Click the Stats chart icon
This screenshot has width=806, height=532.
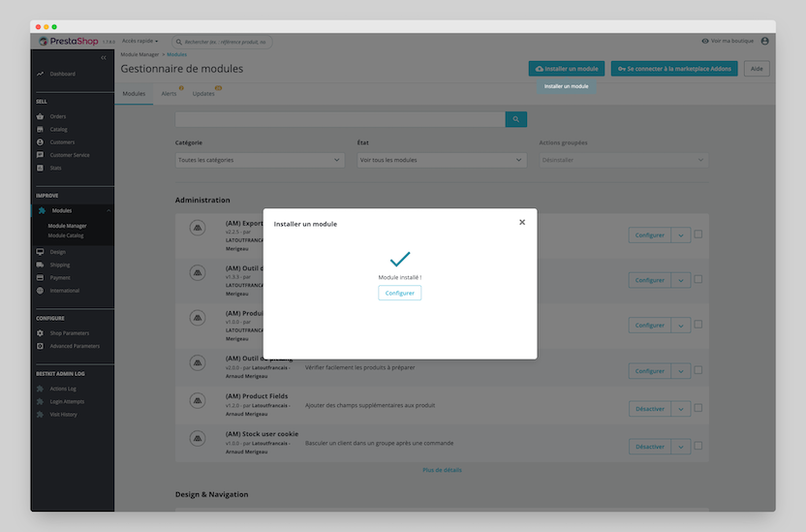click(40, 168)
